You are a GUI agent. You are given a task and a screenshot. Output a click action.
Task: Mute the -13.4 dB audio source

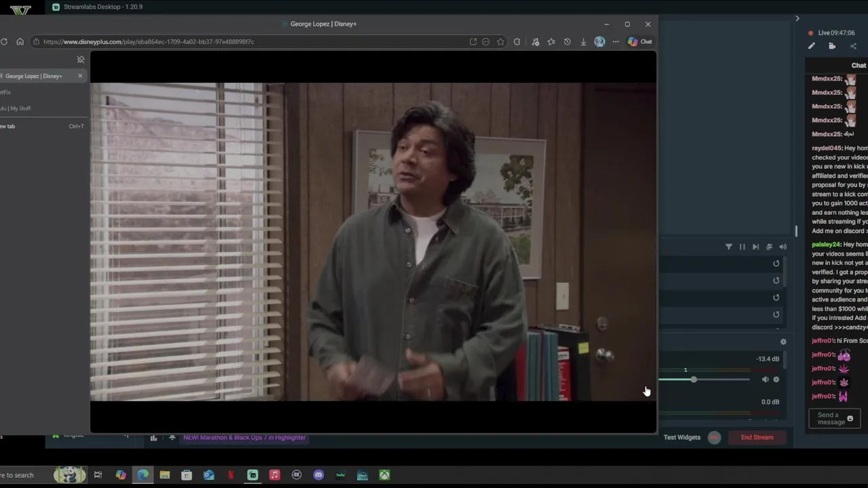[x=765, y=380]
